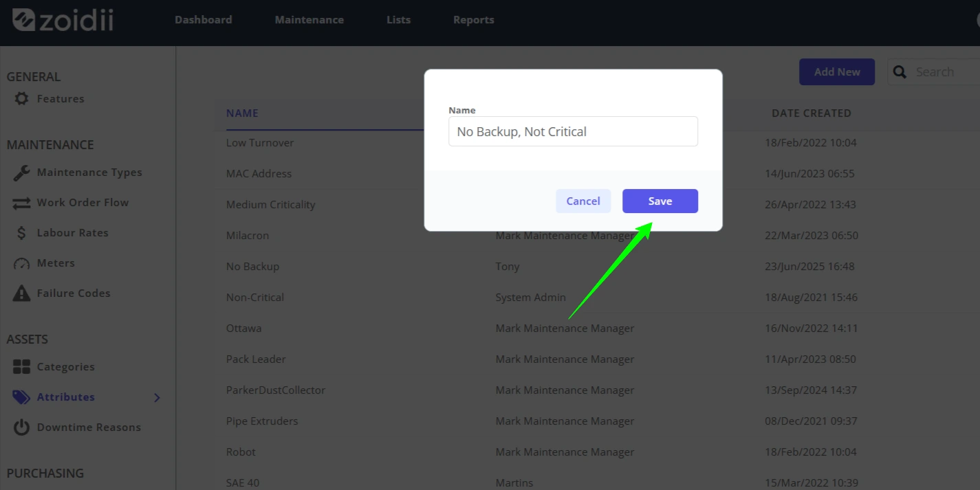Select the Non-Critical row
This screenshot has width=980, height=490.
(597, 298)
